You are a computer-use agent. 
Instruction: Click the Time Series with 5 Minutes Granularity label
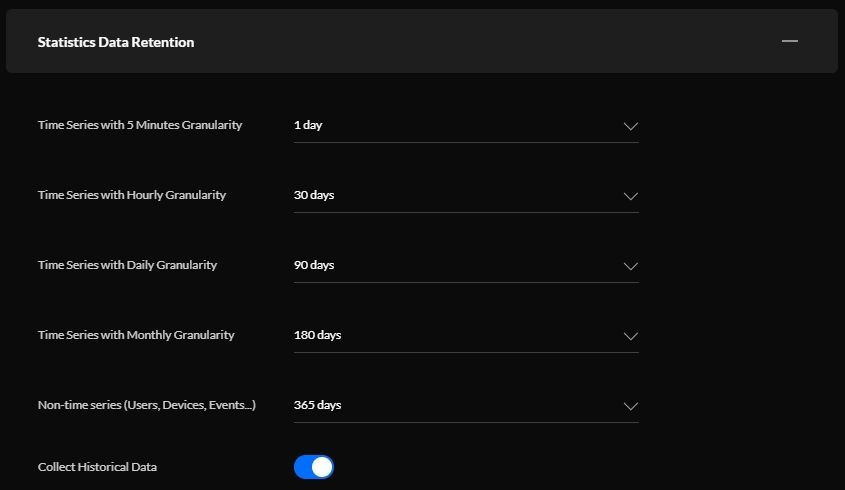tap(140, 125)
